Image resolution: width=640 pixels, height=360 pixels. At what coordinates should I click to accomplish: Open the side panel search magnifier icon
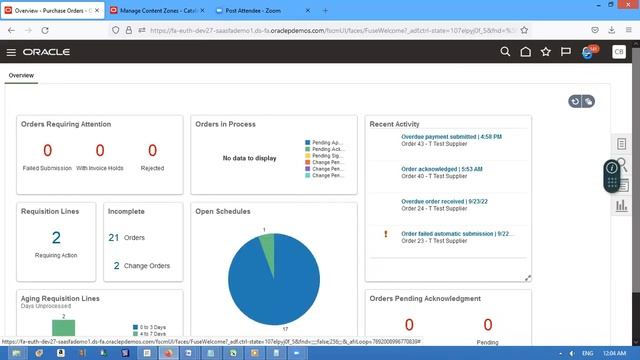tap(623, 164)
